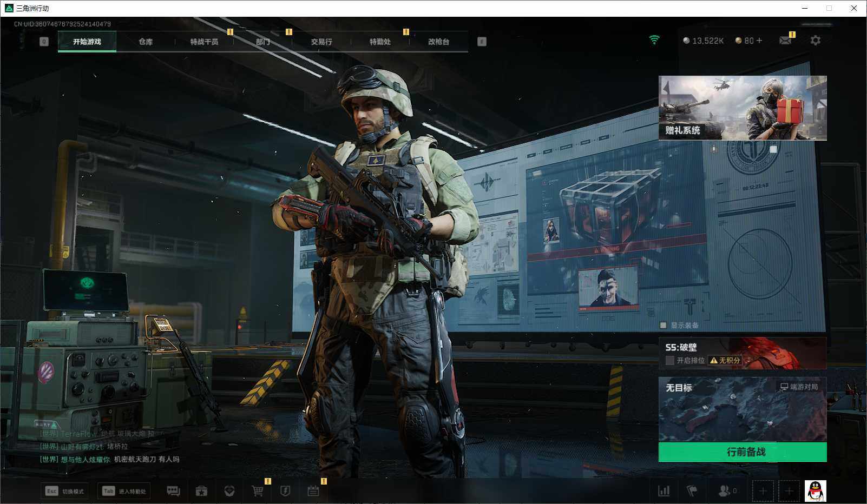Switch to the 开始游戏 tab
This screenshot has height=504, width=867.
pos(87,42)
